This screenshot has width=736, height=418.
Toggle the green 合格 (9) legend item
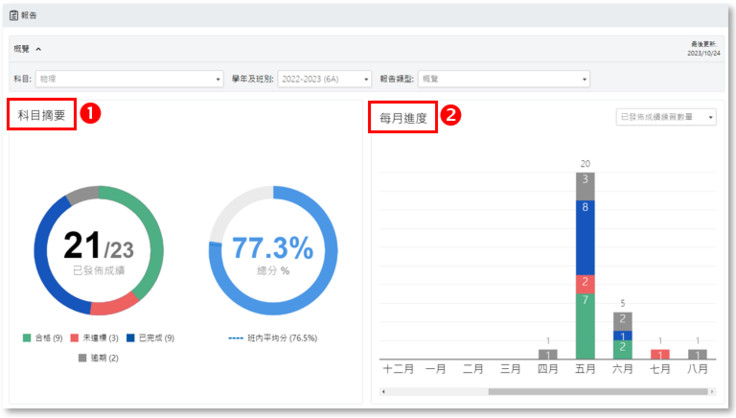click(43, 338)
